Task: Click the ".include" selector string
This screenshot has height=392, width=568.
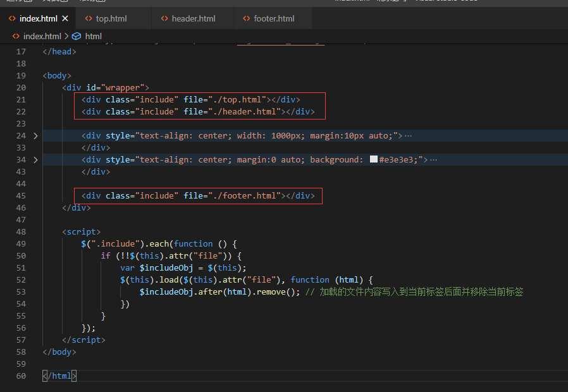Action: pyautogui.click(x=115, y=244)
